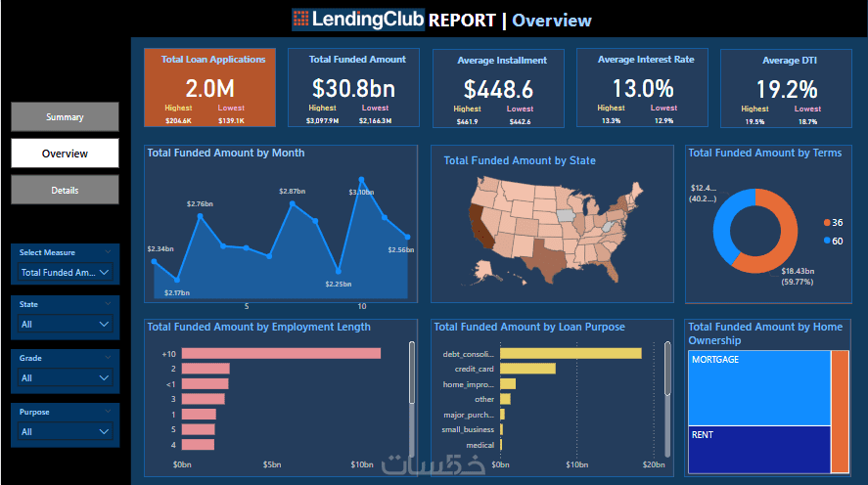Collapse the Purpose slicer header chevron
The image size is (868, 485).
108,412
